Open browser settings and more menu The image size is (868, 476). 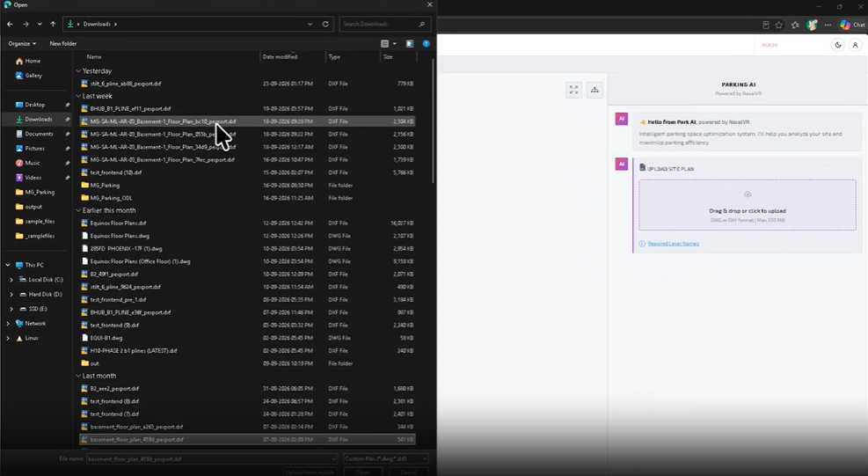828,25
